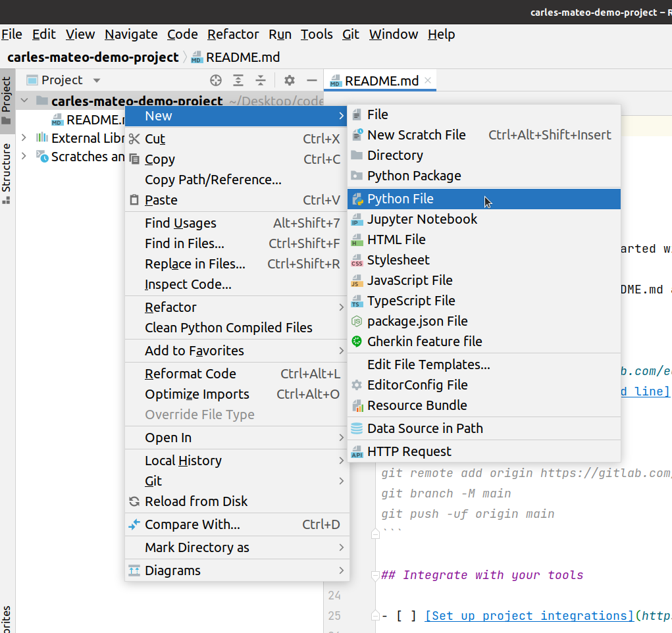The image size is (672, 633).
Task: Choose New File from submenu
Action: click(484, 114)
